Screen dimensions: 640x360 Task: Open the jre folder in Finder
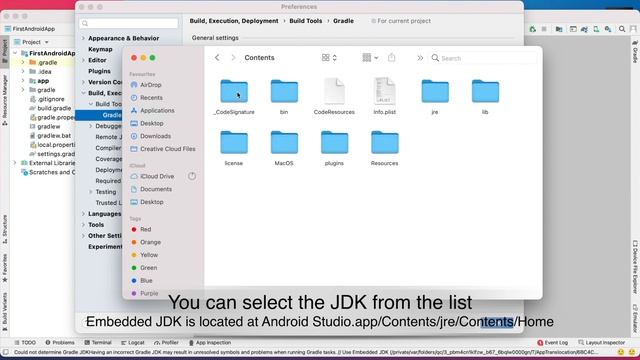435,91
